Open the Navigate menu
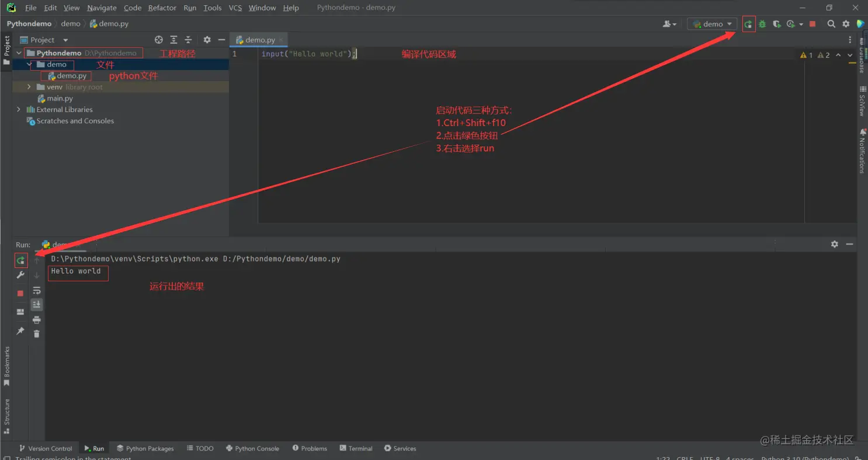Image resolution: width=868 pixels, height=460 pixels. 102,8
